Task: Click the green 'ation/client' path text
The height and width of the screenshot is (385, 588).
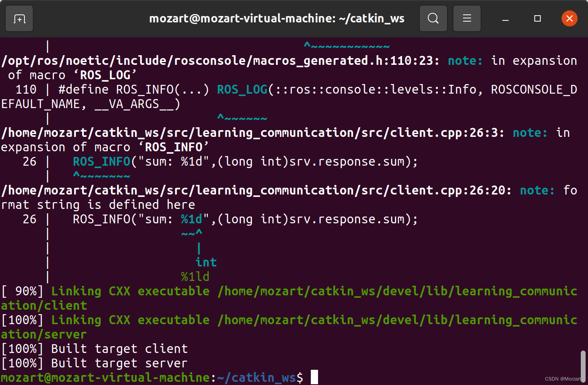Action: [x=44, y=306]
